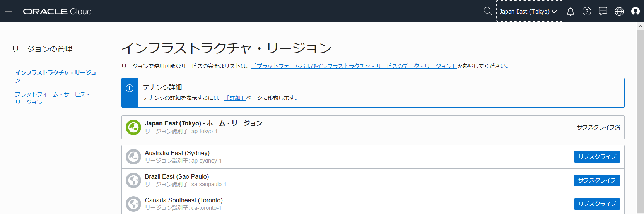Image resolution: width=644 pixels, height=214 pixels.
Task: Select インフラストラクチャ・リージョン in sidebar
Action: tap(56, 77)
